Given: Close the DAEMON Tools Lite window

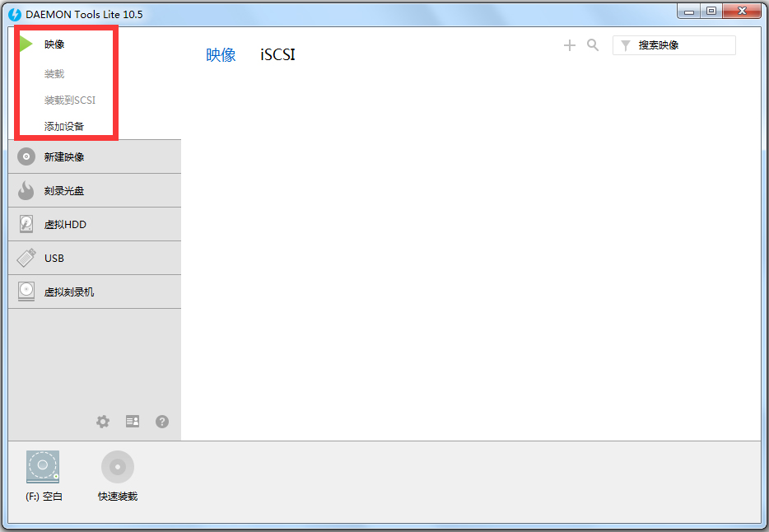Looking at the screenshot, I should click(x=742, y=12).
